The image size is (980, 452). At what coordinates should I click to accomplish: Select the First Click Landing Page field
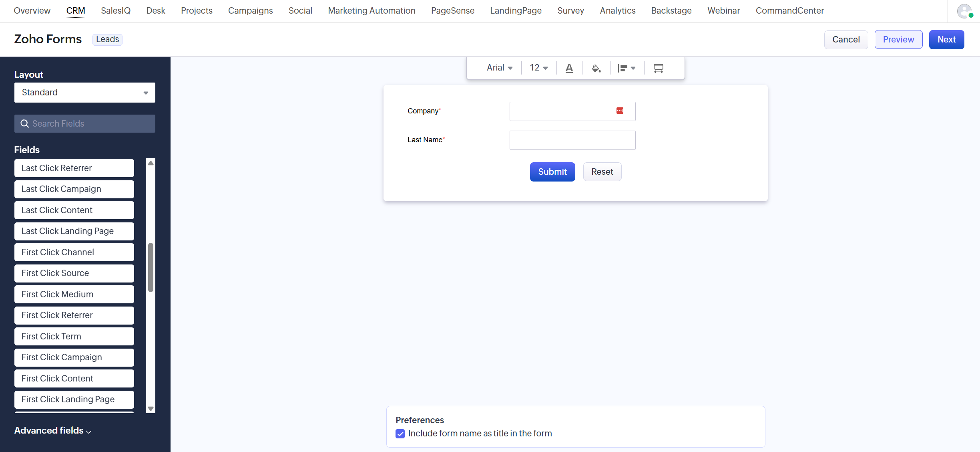point(74,400)
